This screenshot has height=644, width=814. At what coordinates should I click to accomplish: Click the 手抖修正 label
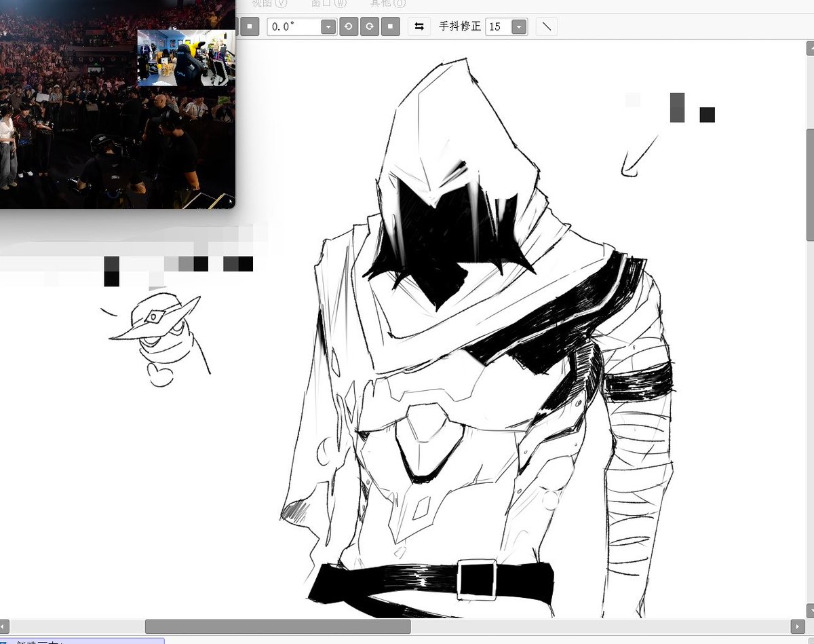[460, 27]
